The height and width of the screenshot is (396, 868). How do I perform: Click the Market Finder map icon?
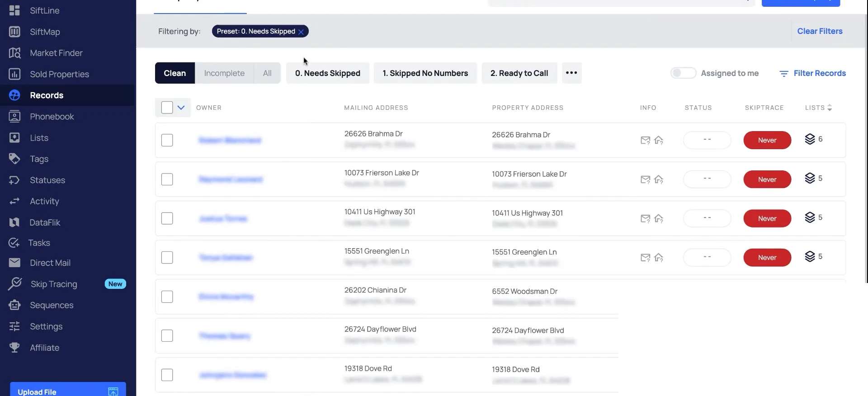click(x=14, y=53)
